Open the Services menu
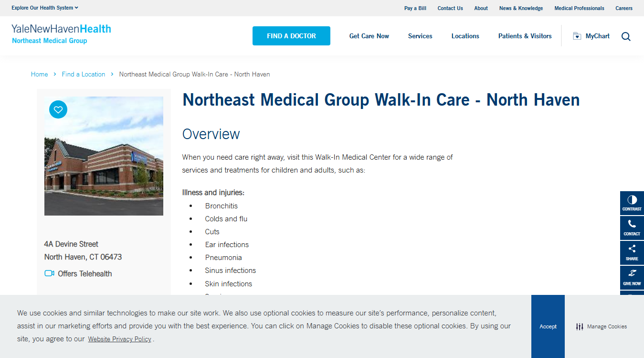The width and height of the screenshot is (644, 358). 420,36
